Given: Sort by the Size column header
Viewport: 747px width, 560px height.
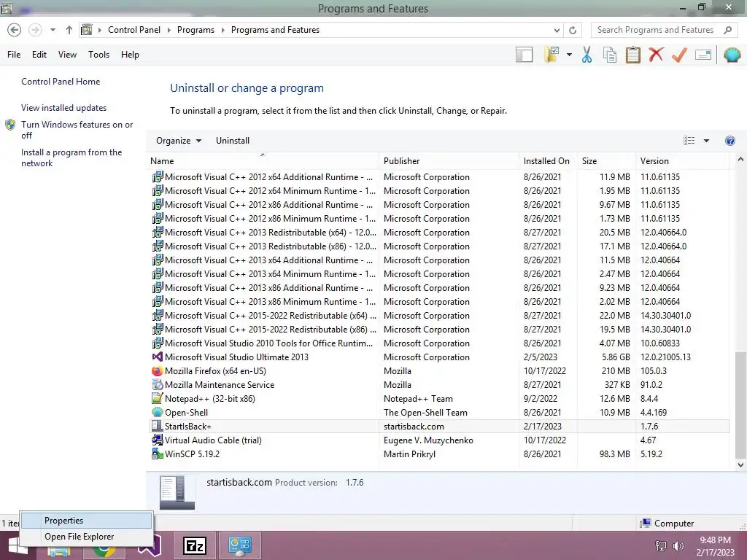Looking at the screenshot, I should click(606, 161).
